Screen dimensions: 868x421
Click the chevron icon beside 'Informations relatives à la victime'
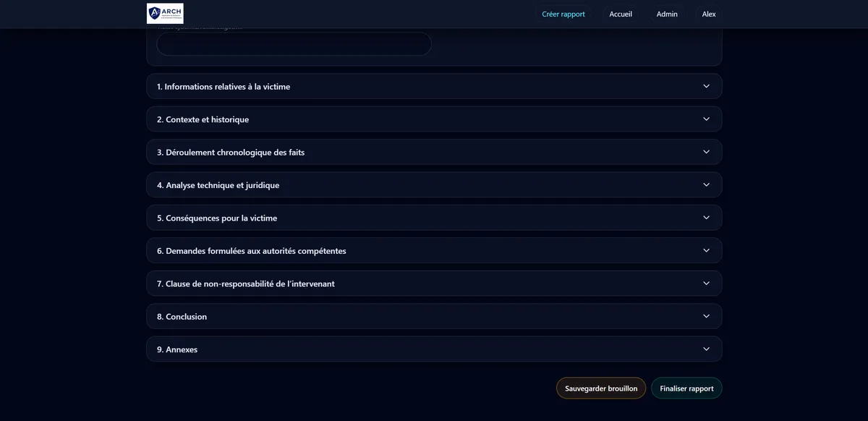click(706, 85)
